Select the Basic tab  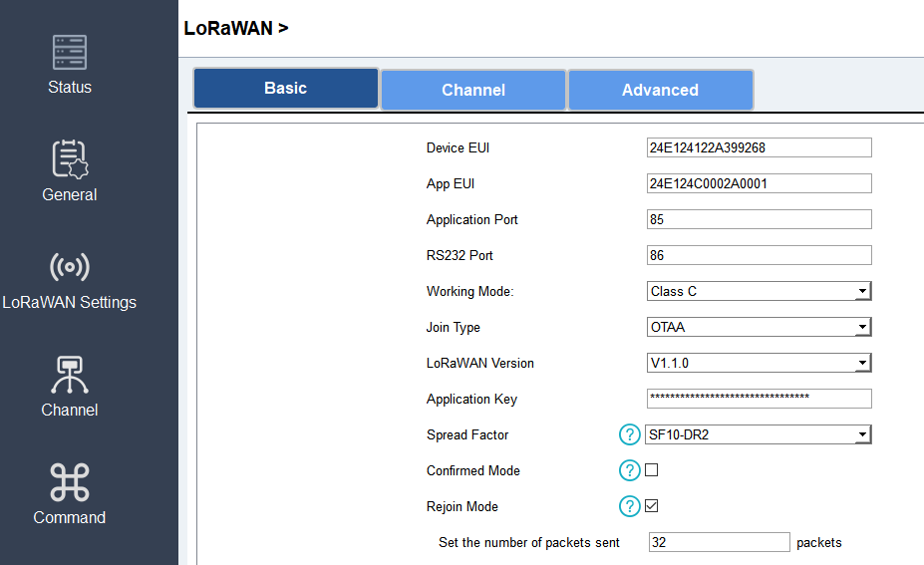point(285,88)
